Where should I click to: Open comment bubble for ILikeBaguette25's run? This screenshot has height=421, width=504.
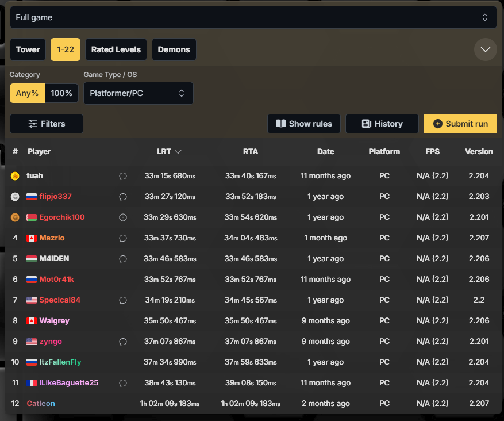pos(123,383)
